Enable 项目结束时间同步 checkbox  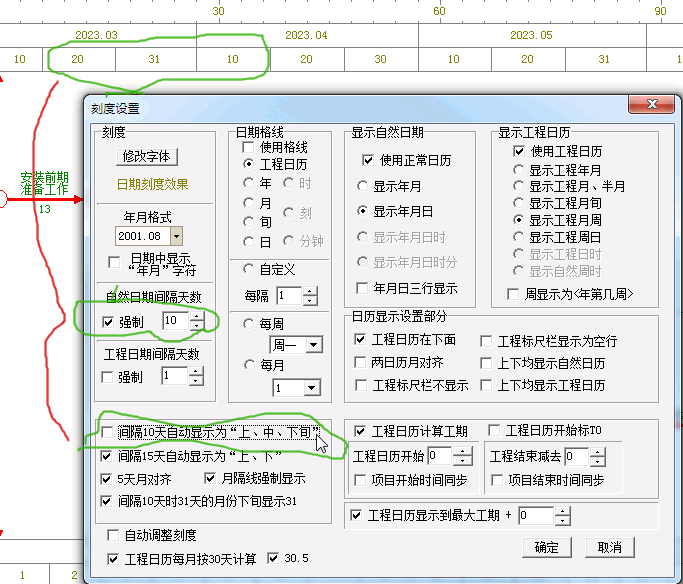(x=497, y=480)
